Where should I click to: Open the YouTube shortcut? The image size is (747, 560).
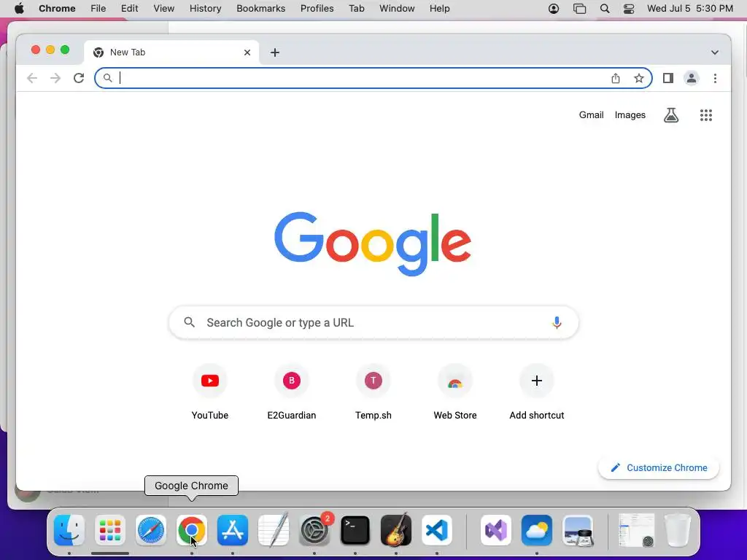[x=209, y=393]
